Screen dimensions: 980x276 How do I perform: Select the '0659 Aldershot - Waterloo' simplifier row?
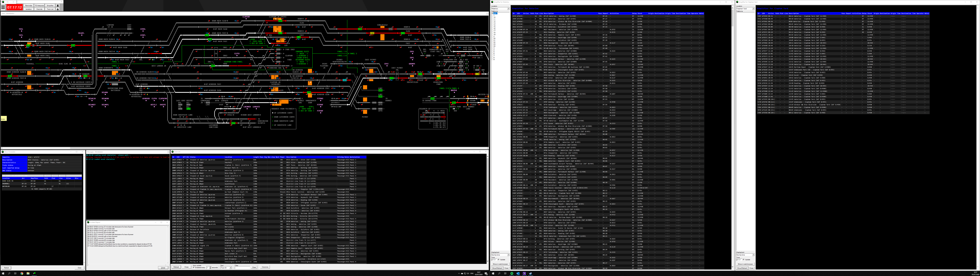(608, 260)
